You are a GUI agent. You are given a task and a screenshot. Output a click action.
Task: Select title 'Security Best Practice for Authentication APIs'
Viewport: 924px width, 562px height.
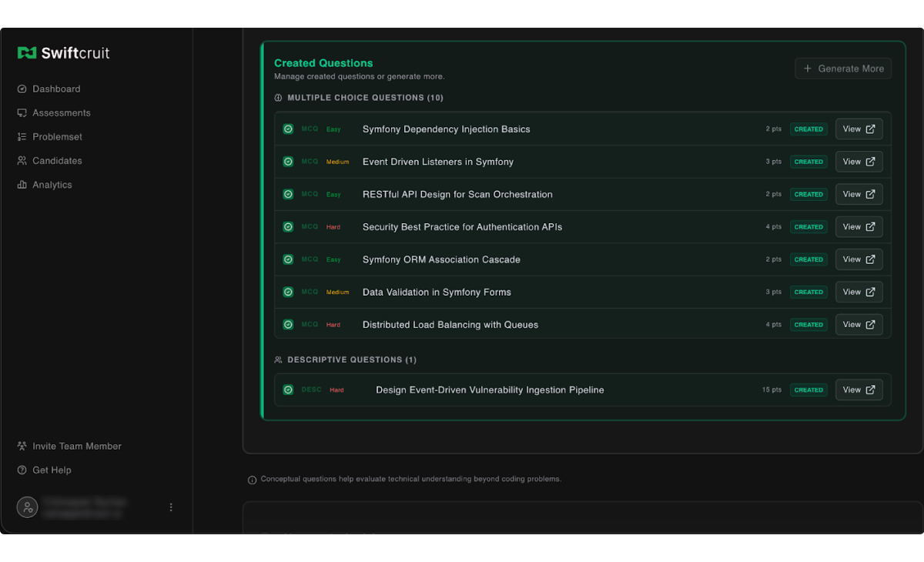(x=463, y=227)
